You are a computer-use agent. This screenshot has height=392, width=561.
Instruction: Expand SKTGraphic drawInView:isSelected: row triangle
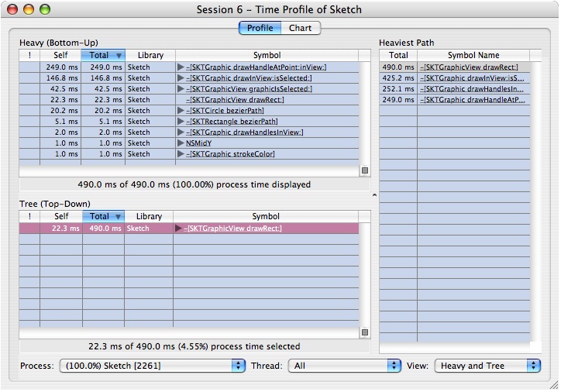(x=181, y=78)
